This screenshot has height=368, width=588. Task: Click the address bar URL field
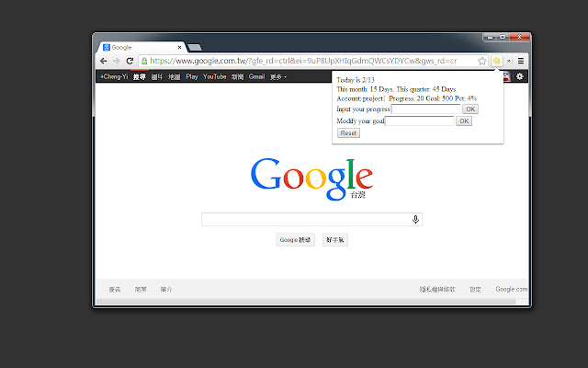pos(312,61)
